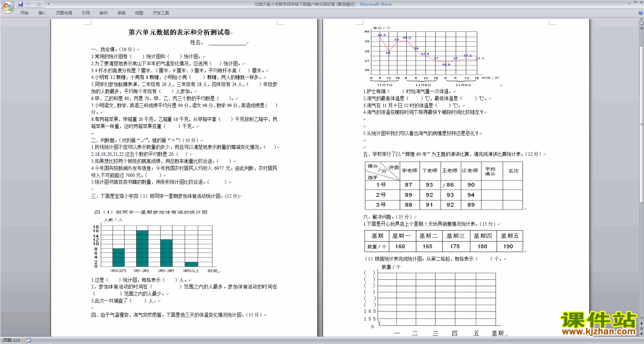The height and width of the screenshot is (344, 644).
Task: Select the 审阅 ribbon tab
Action: coord(121,13)
